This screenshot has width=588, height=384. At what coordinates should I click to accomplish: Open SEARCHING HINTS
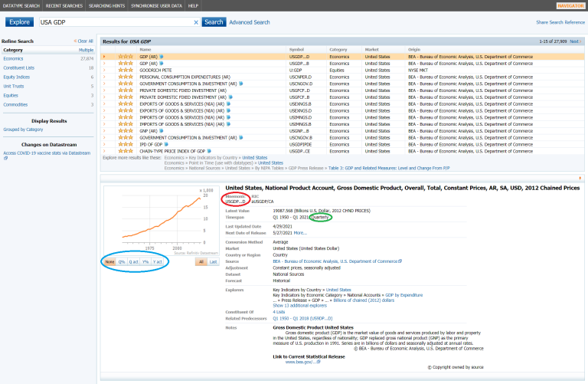click(x=107, y=5)
